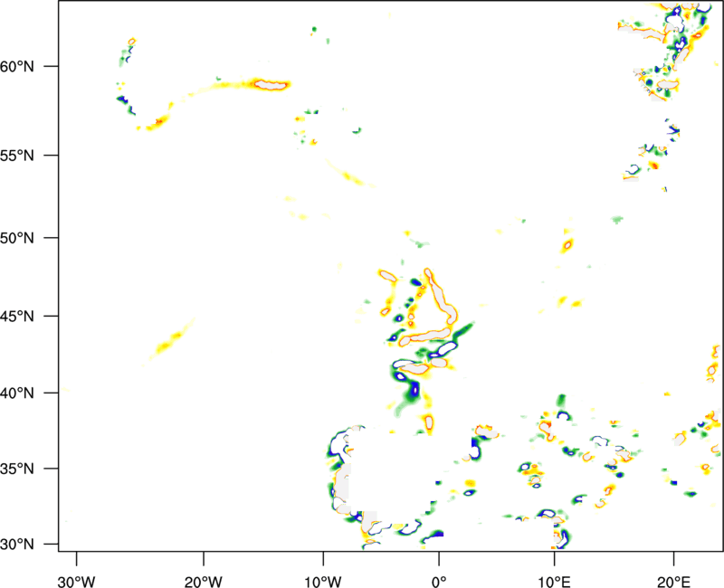Viewport: 724px width, 588px height.
Task: Click the 30°N latitude label
Action: click(x=17, y=545)
